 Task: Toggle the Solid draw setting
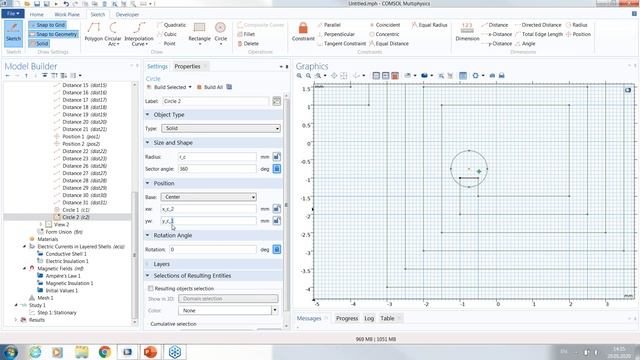coord(39,44)
